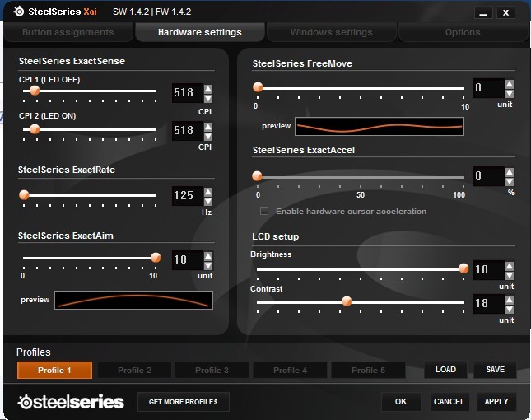
Task: Select Profile 1
Action: coord(54,370)
